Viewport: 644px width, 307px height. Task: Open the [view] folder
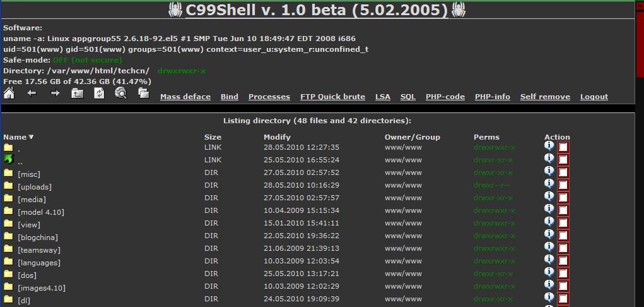coord(29,224)
